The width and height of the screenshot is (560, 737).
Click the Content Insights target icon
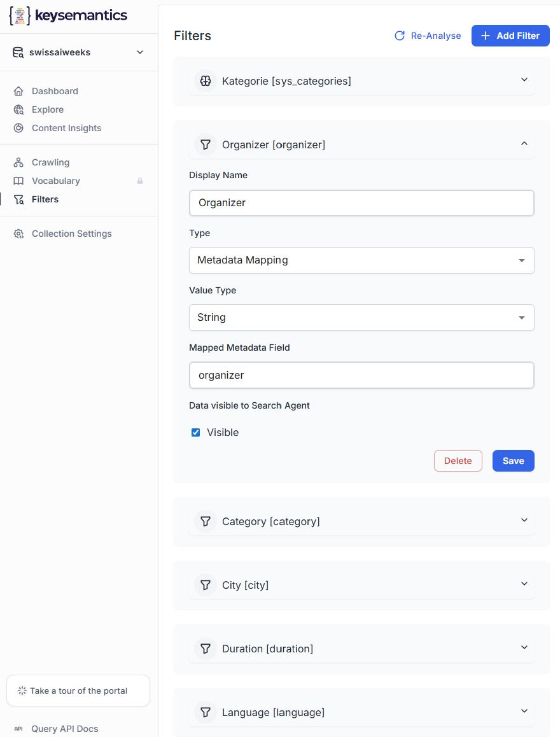[x=18, y=128]
